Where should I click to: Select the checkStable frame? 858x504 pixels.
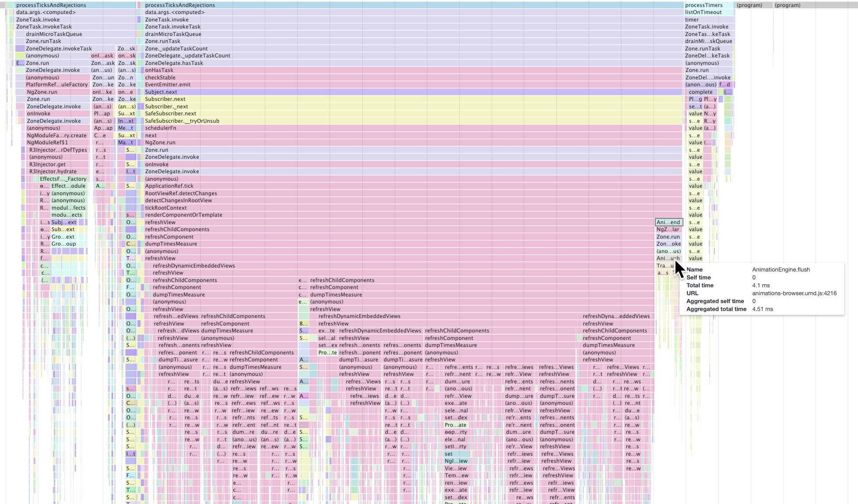[x=413, y=78]
